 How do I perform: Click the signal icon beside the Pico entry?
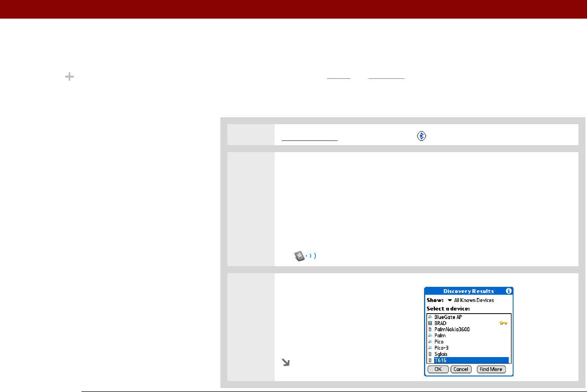click(x=430, y=342)
